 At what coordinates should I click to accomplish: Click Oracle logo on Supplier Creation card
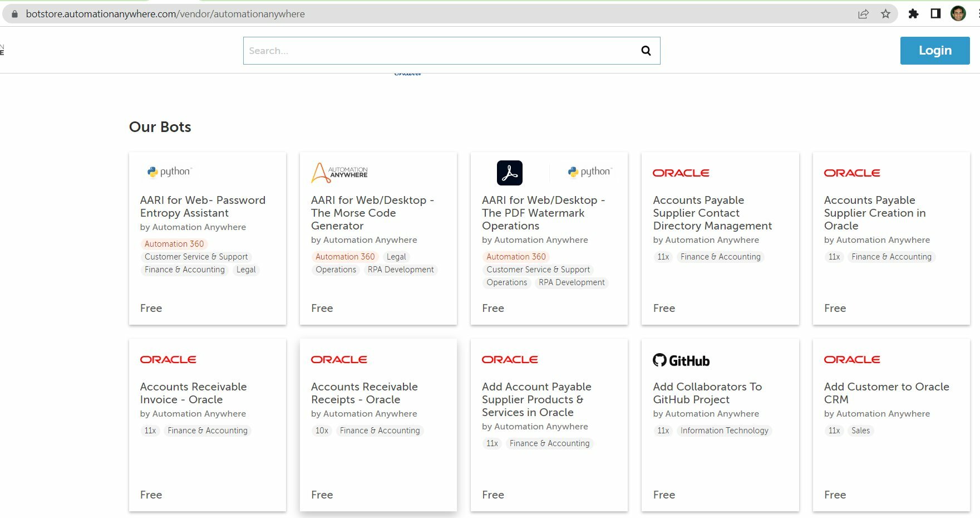(852, 173)
